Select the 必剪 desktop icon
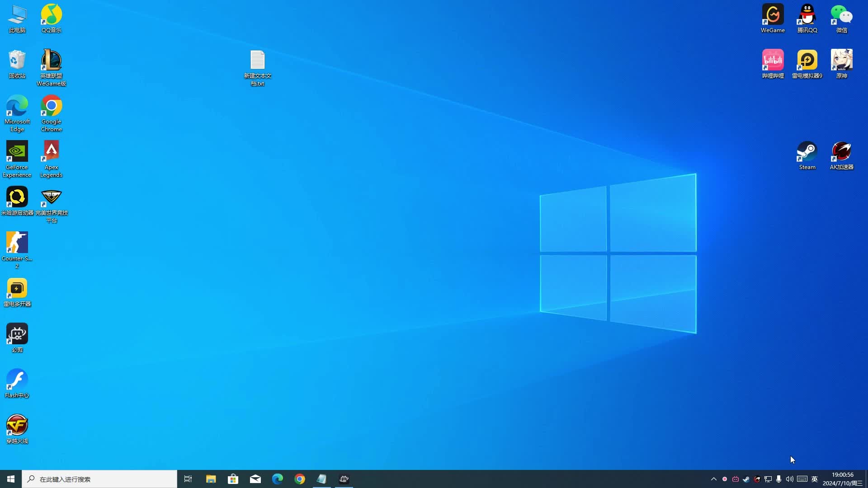Viewport: 868px width, 488px height. point(17,338)
